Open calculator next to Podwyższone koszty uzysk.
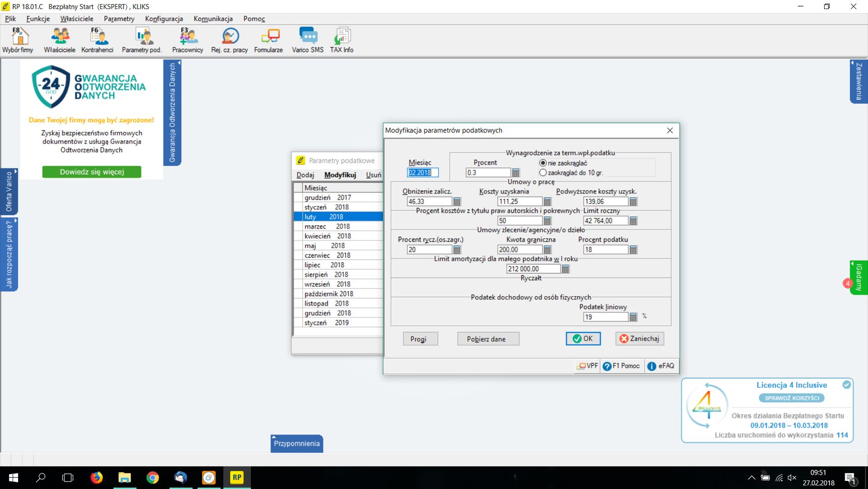Image resolution: width=868 pixels, height=489 pixels. pyautogui.click(x=633, y=202)
